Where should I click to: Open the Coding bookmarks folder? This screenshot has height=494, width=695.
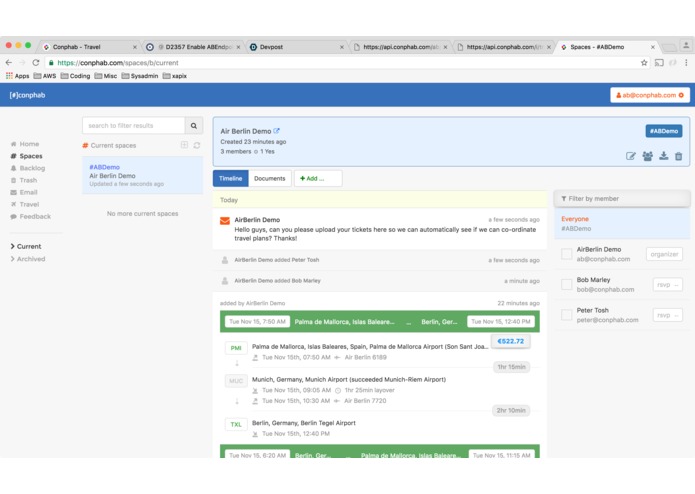75,76
